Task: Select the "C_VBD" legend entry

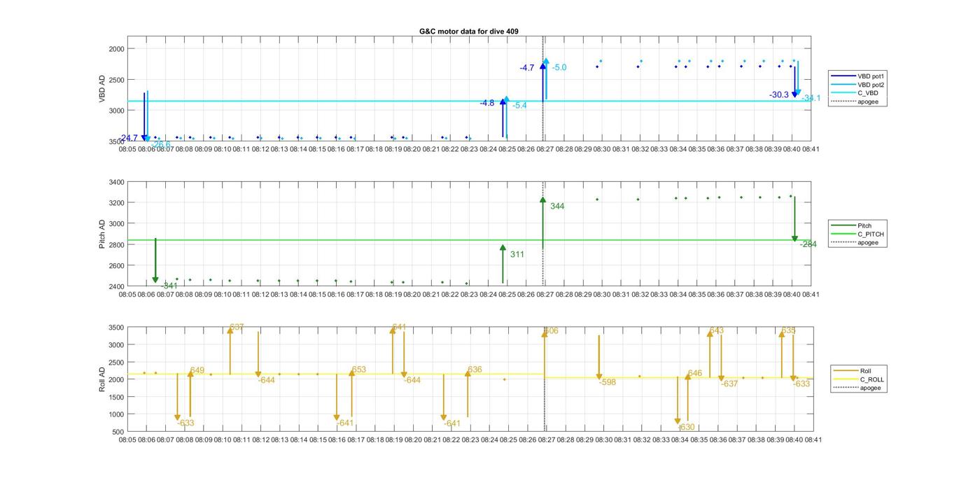Action: pos(869,93)
